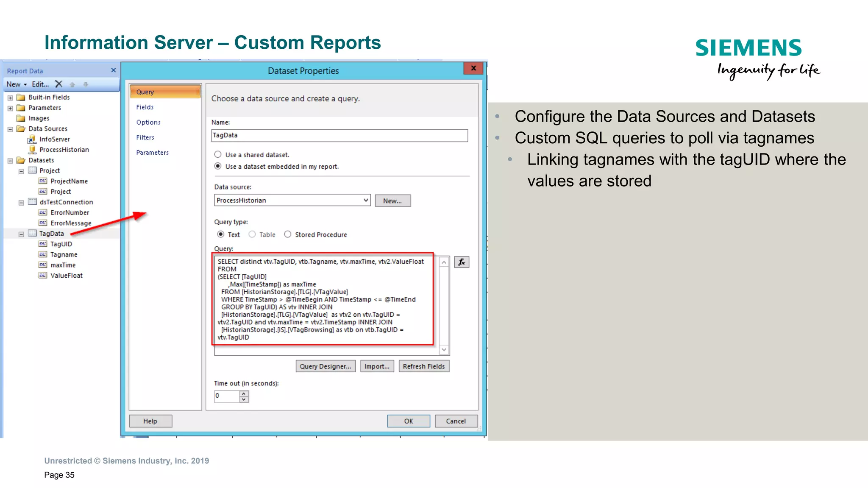Click the Cancel button
868x488 pixels.
[456, 421]
